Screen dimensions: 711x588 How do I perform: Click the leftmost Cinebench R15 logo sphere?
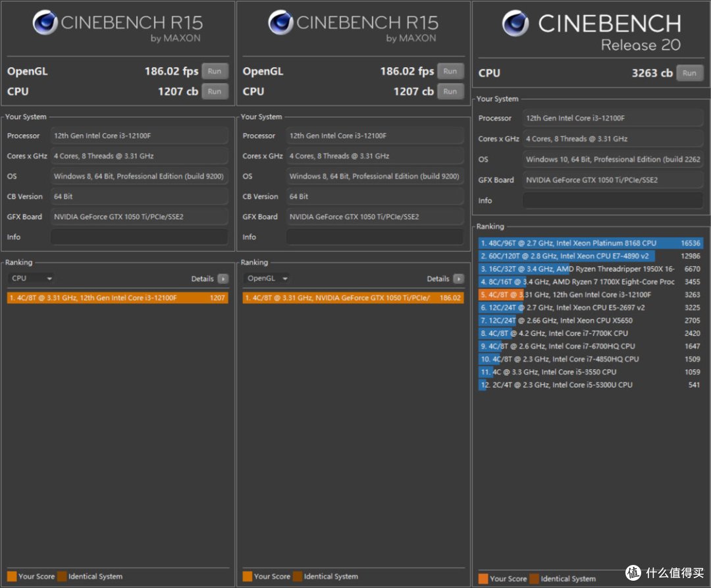coord(45,22)
